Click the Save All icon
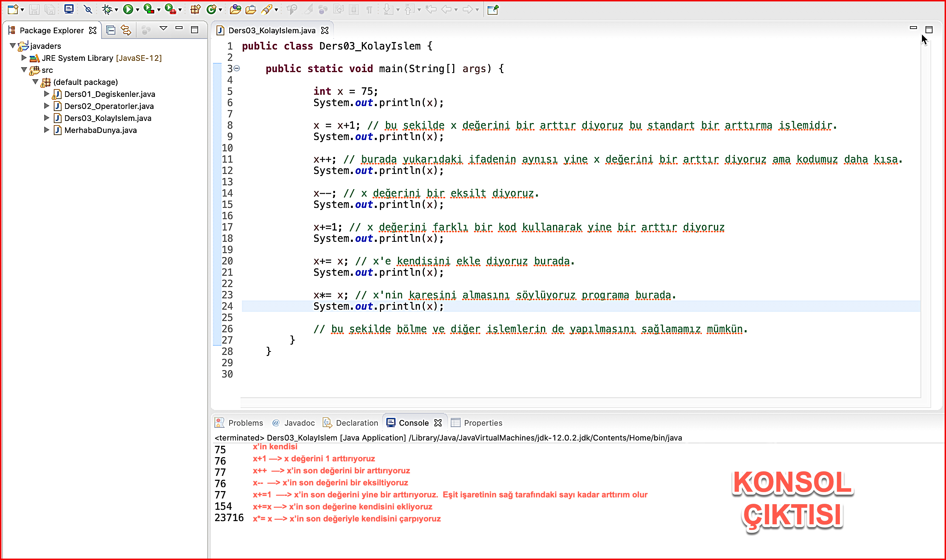Viewport: 946px width, 560px height. [50, 10]
